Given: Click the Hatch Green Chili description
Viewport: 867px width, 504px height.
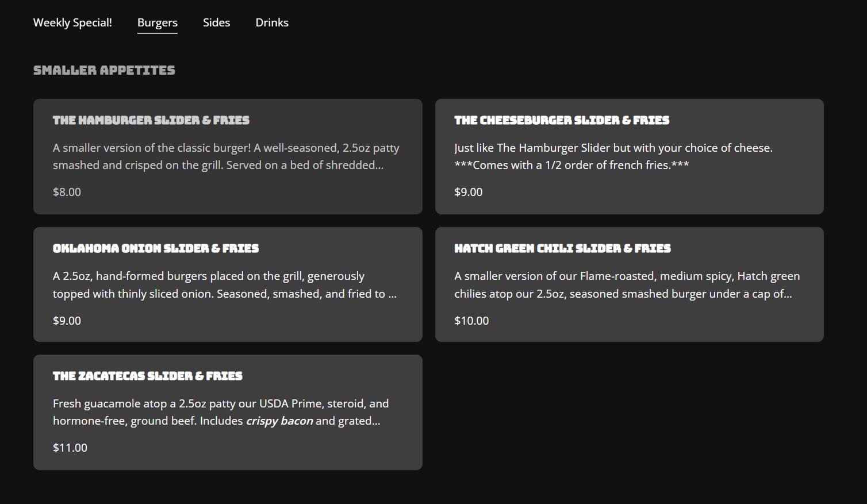Looking at the screenshot, I should 627,284.
